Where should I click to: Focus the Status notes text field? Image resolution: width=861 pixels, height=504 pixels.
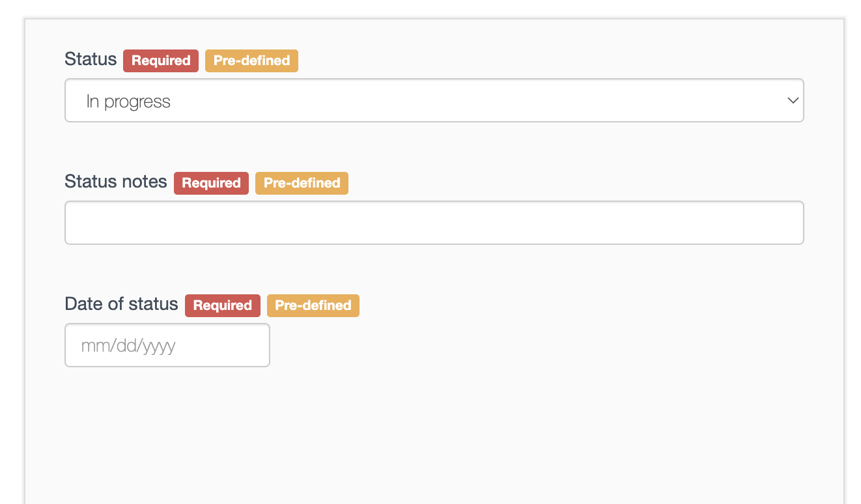click(434, 223)
